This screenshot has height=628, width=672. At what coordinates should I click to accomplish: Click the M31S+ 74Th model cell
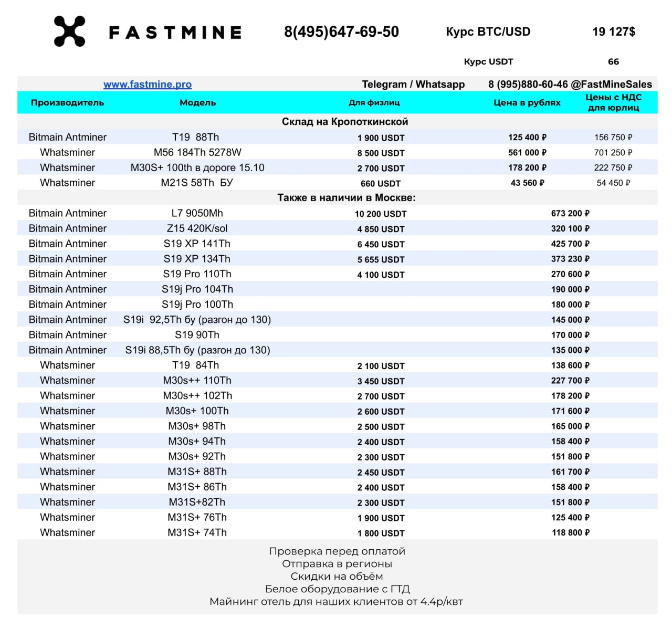click(197, 532)
